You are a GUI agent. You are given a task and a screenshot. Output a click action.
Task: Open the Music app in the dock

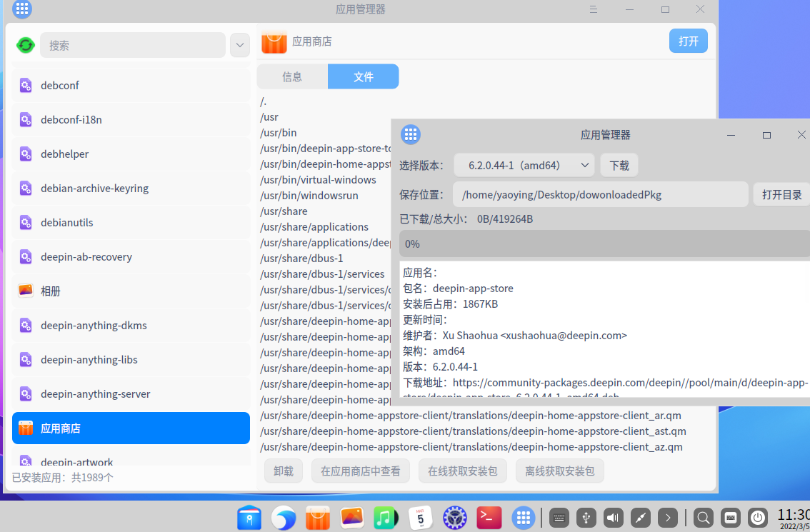click(386, 518)
